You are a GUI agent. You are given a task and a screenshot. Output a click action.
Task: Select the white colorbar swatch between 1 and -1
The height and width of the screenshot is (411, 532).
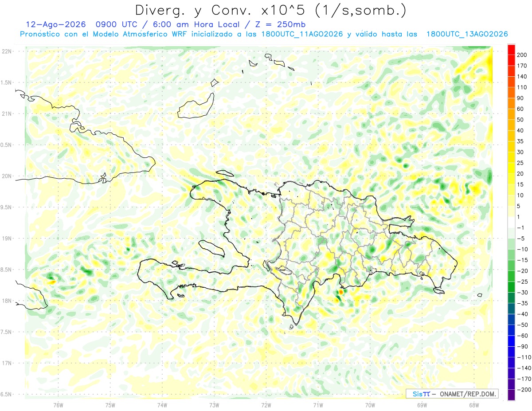click(511, 222)
